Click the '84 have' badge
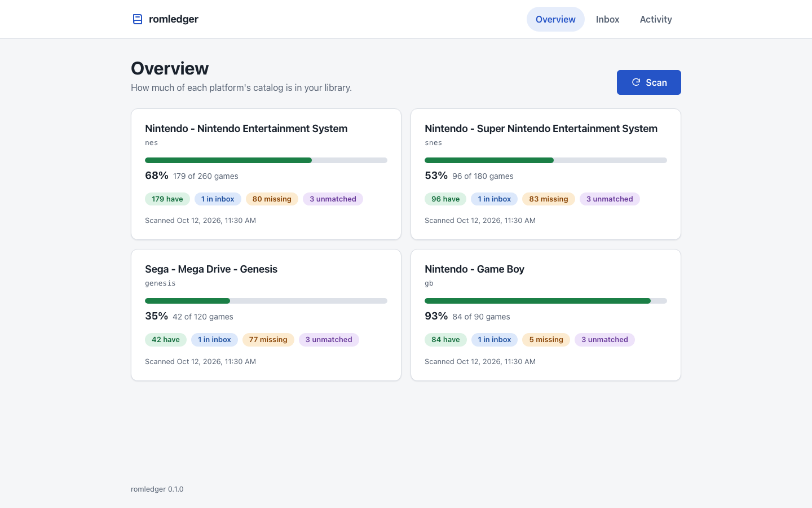 coord(445,340)
